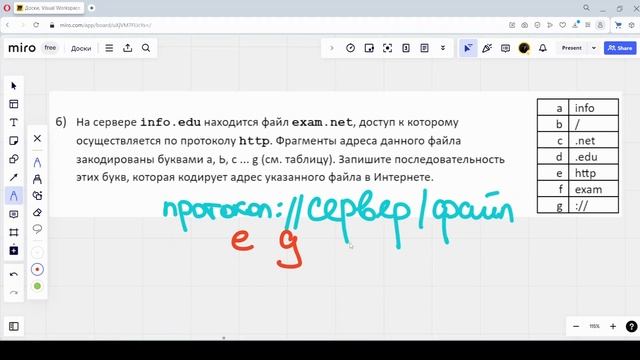Click the free plan badge
The image size is (640, 360).
[50, 48]
